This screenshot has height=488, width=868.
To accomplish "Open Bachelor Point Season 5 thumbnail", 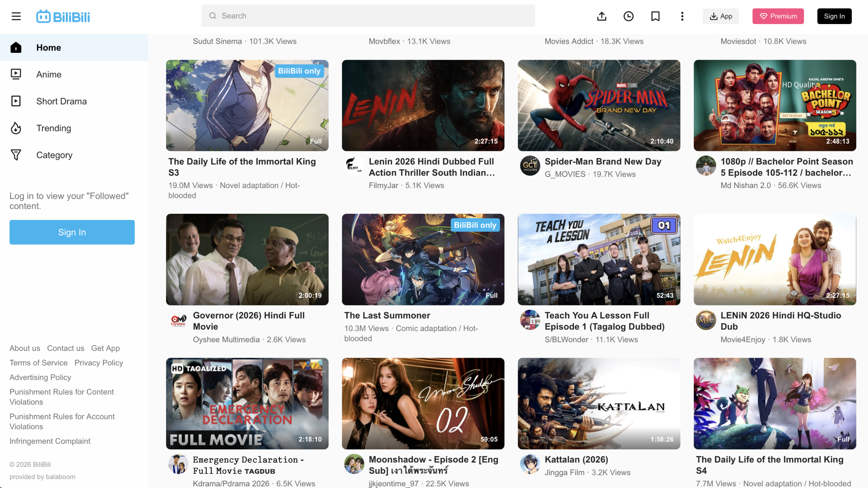I will coord(775,106).
